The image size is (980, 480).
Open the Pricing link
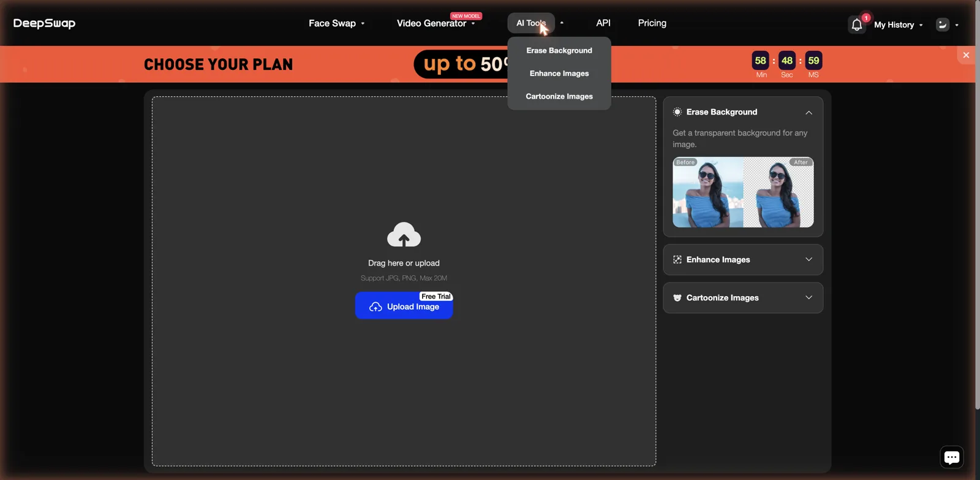point(652,23)
